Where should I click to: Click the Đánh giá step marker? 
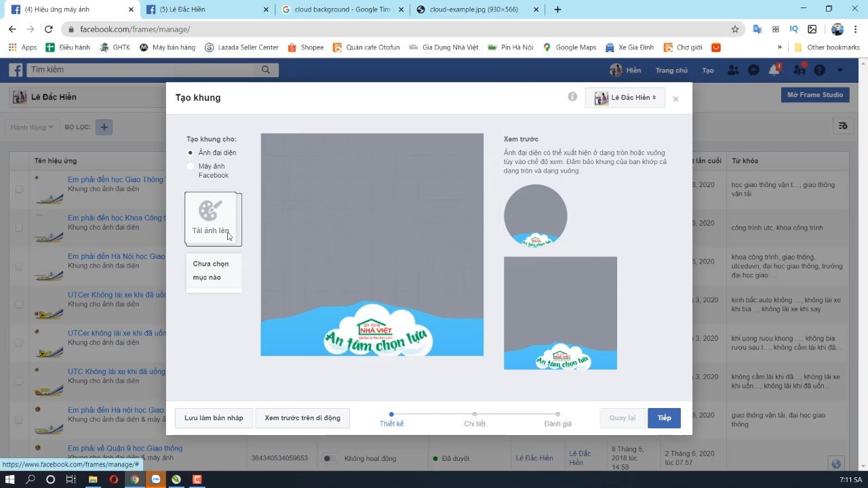557,414
